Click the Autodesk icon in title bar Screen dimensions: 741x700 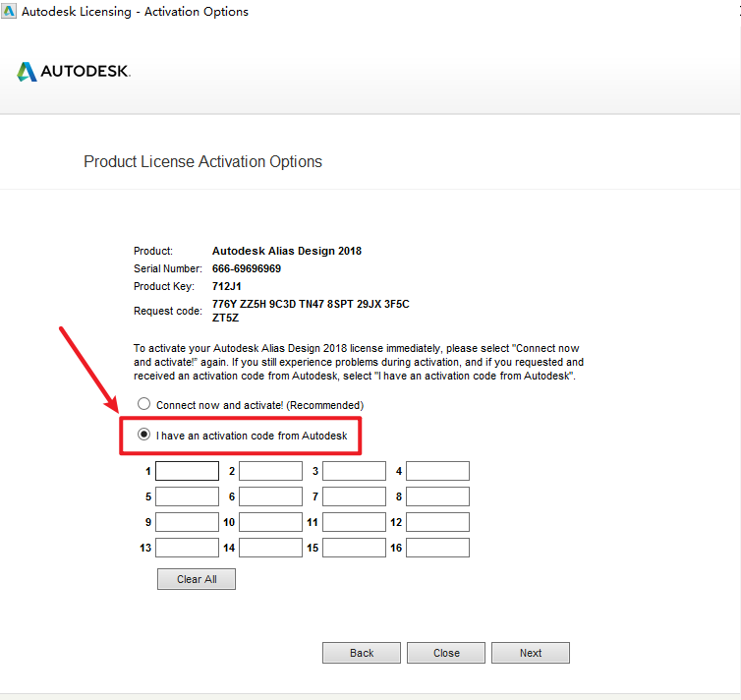pyautogui.click(x=9, y=11)
